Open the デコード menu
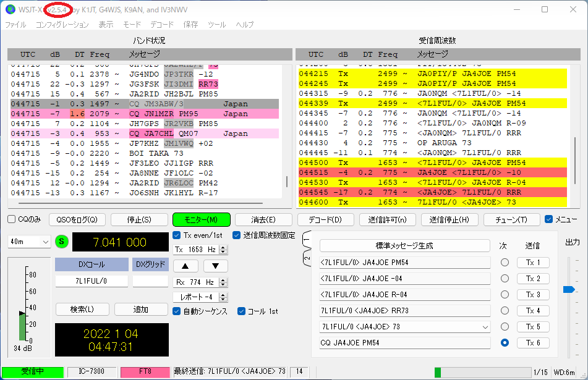Screen dimensions: 588x380 162,25
